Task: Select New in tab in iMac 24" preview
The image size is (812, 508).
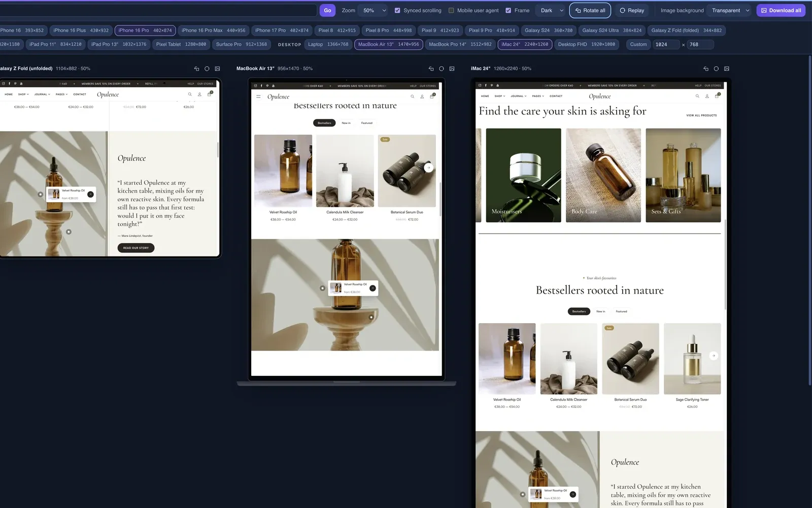Action: [601, 311]
